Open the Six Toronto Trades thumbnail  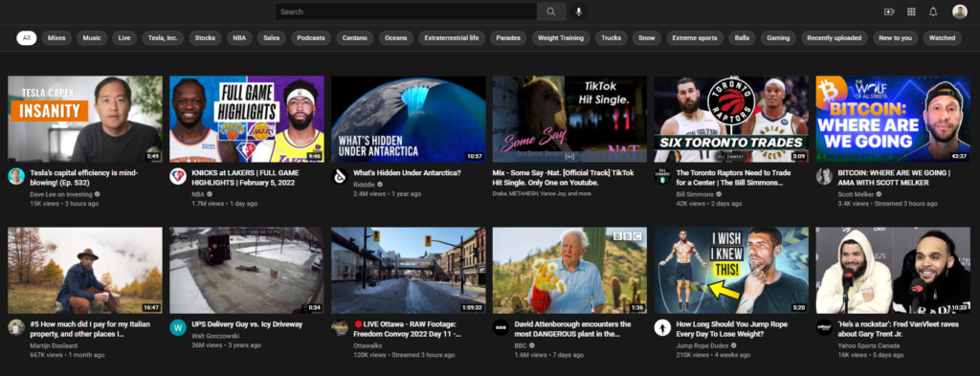(731, 120)
